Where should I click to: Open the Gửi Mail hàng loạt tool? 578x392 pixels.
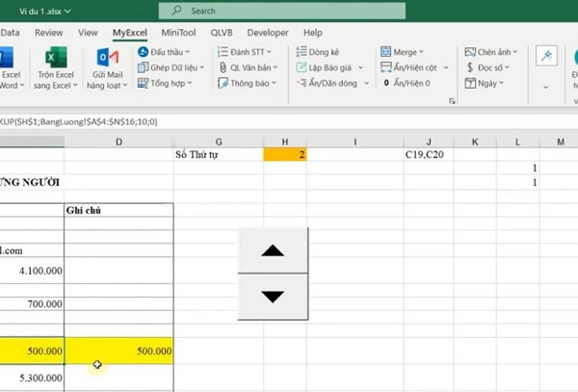click(107, 68)
